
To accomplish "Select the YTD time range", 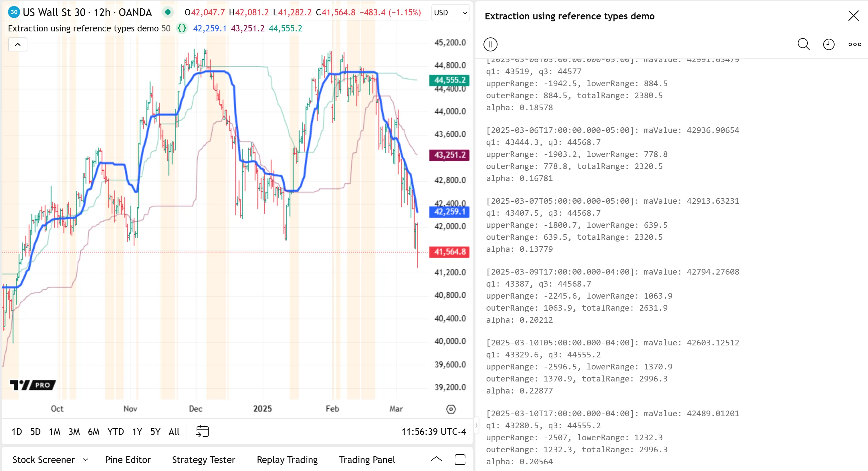I will pyautogui.click(x=116, y=432).
